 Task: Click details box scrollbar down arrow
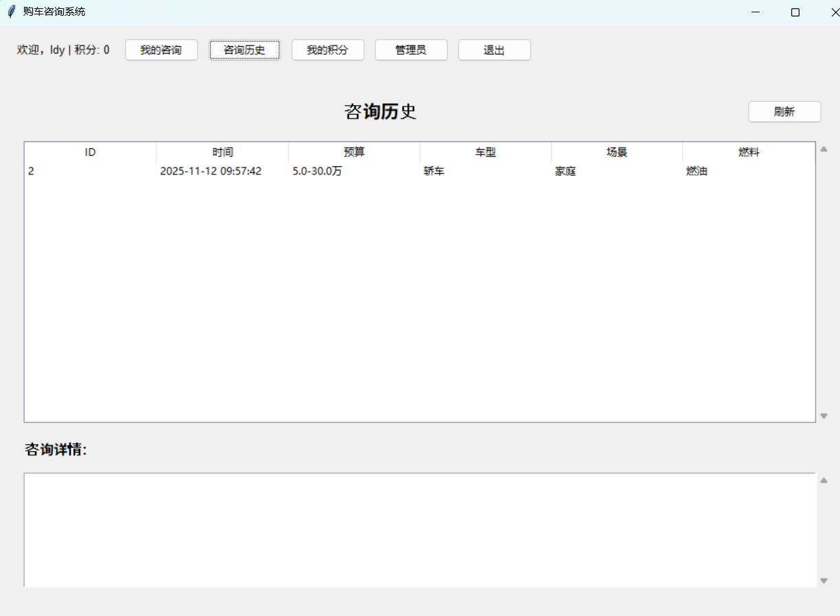pyautogui.click(x=824, y=581)
